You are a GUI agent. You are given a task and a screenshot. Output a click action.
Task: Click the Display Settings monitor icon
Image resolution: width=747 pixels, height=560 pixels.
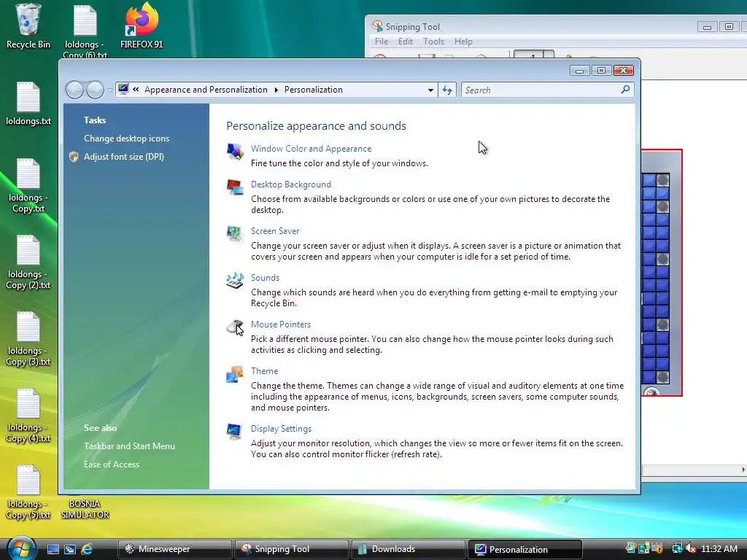click(x=235, y=432)
